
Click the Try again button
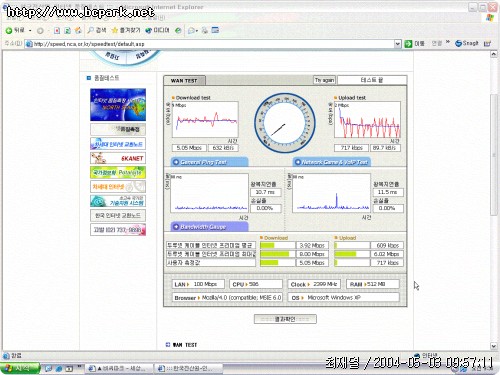[x=324, y=80]
